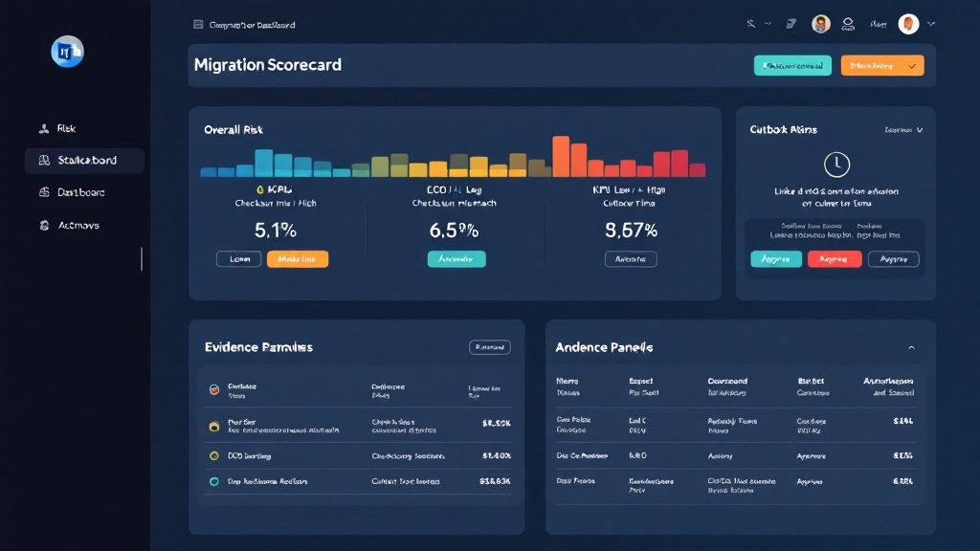The height and width of the screenshot is (551, 980).
Task: Click the fourth sidebar item's icon
Action: pos(44,226)
